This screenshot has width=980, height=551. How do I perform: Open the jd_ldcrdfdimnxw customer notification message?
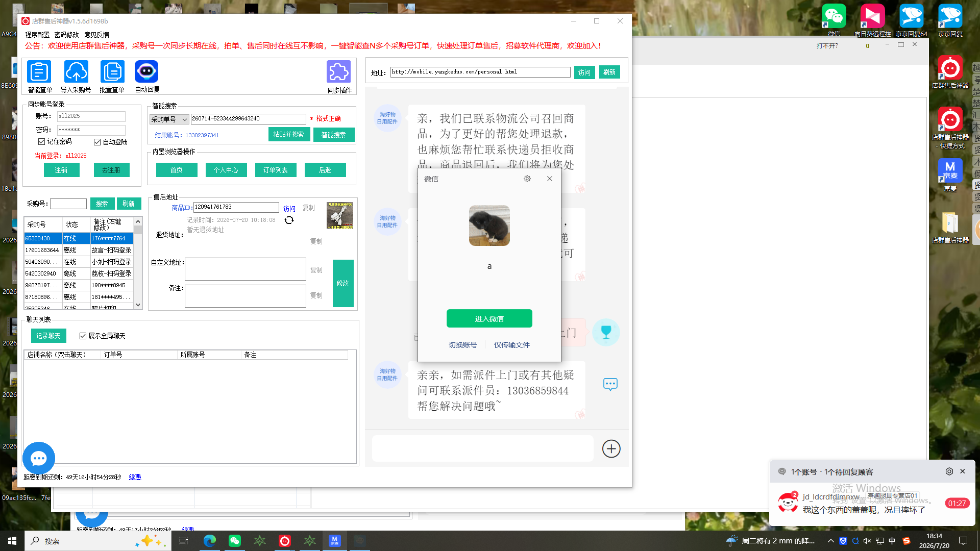pos(872,503)
